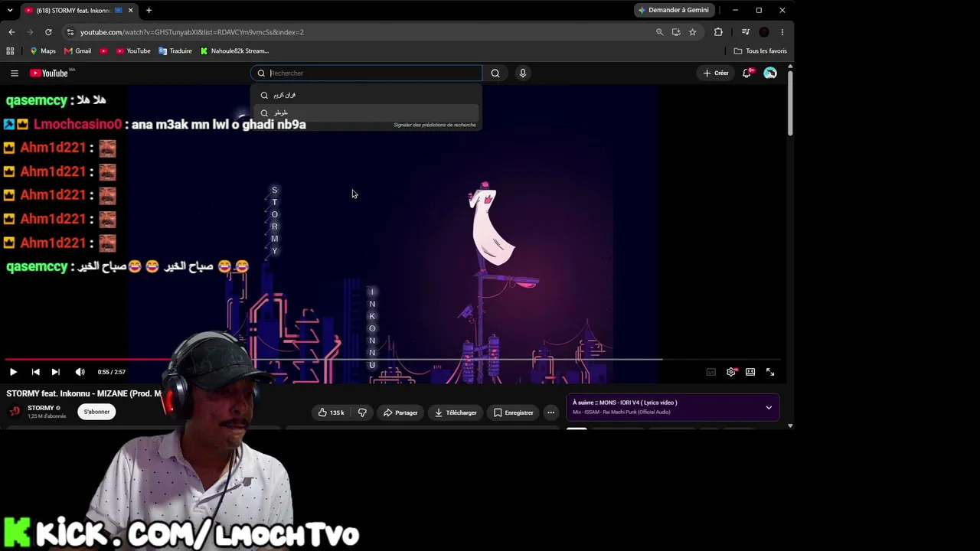
Task: Open more actions menu beside Enregistrer
Action: [550, 412]
